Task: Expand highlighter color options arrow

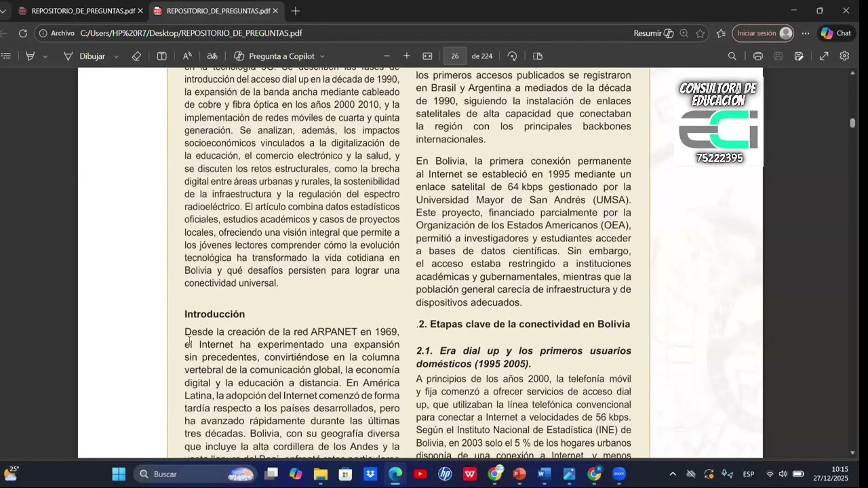Action: 45,56
